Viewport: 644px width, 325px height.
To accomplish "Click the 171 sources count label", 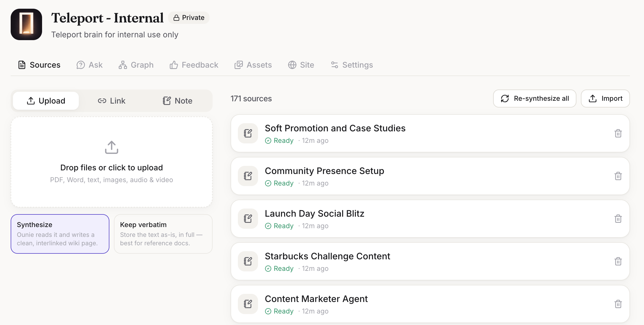I will click(x=251, y=99).
